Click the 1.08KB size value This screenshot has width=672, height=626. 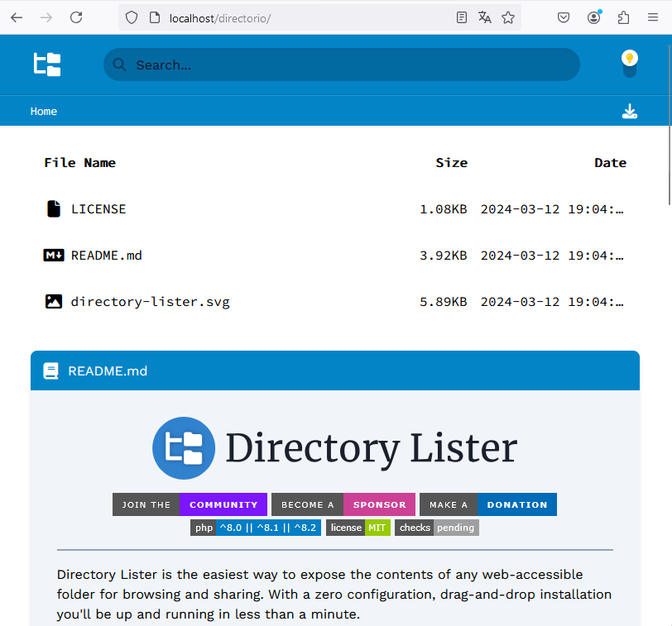pyautogui.click(x=443, y=209)
